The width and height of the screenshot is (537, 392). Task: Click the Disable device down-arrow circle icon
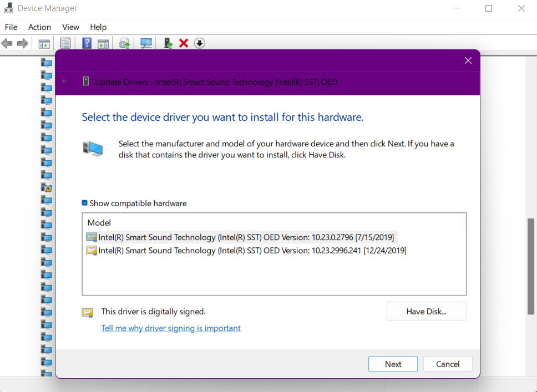(200, 43)
